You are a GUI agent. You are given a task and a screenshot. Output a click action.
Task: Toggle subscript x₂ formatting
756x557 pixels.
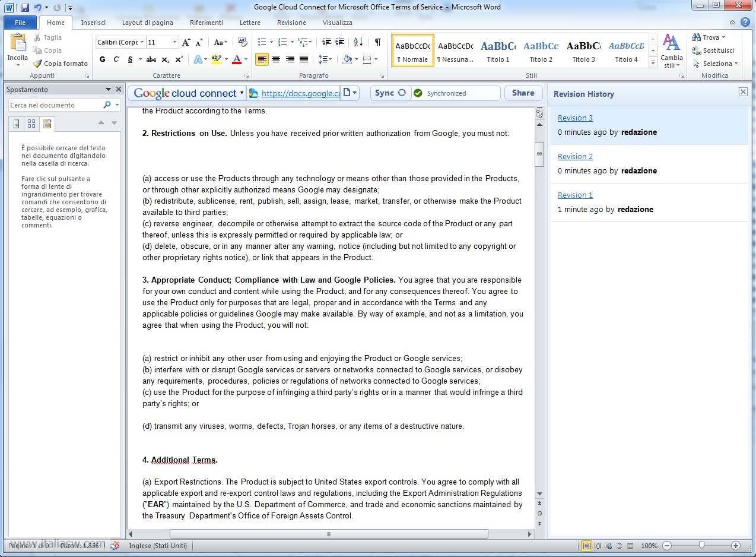pyautogui.click(x=166, y=59)
